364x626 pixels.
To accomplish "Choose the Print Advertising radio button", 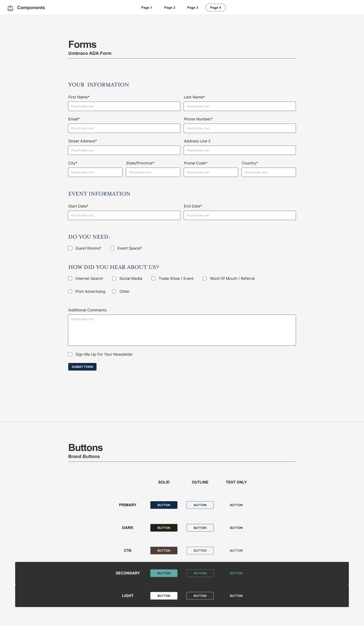I will [70, 291].
